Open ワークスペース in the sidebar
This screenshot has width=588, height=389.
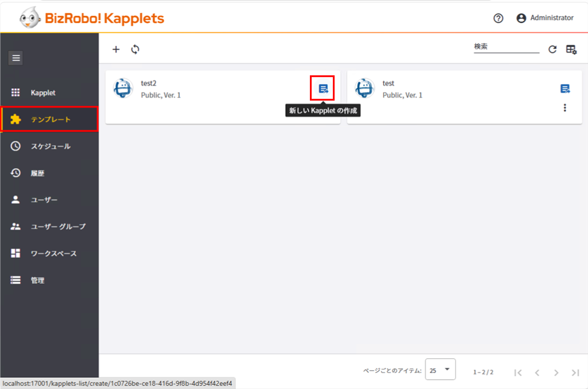point(49,253)
